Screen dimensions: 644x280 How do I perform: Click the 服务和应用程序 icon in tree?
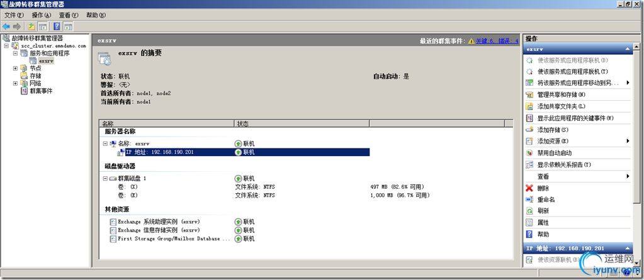pos(24,53)
